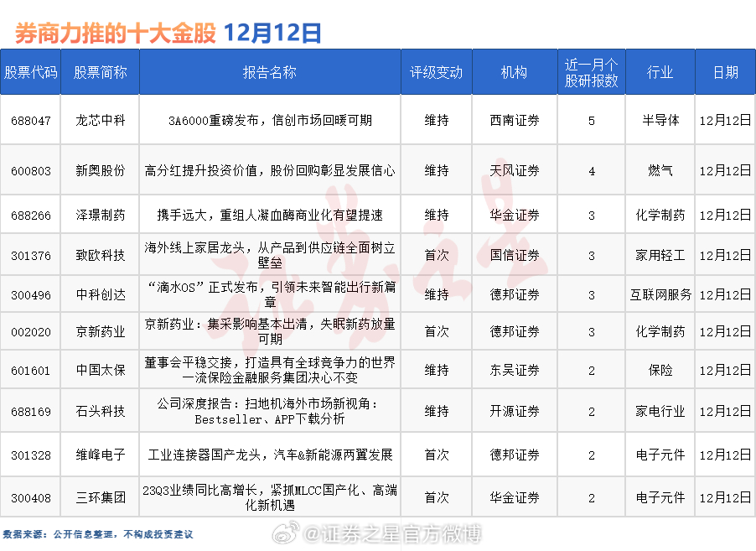Screen dimensions: 756x551
Task: Select stock code 301376
Action: [x=31, y=256]
